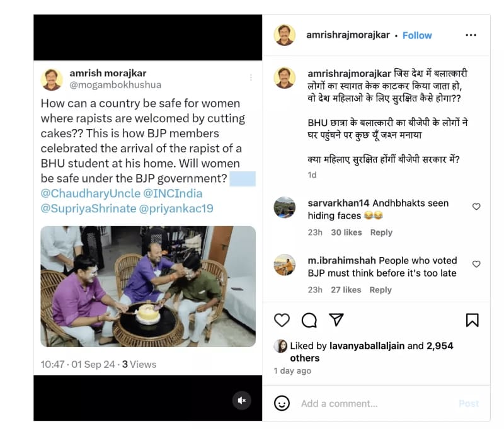The image size is (504, 429).
Task: Open the emoji picker smiley
Action: point(282,403)
